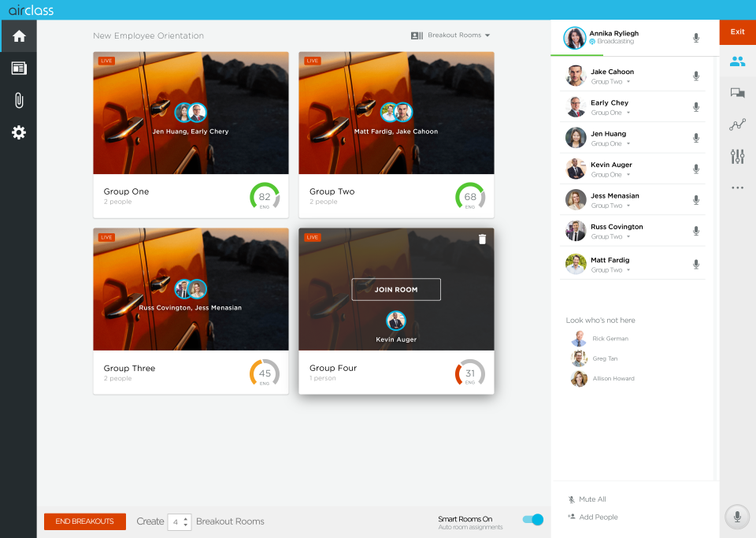Viewport: 756px width, 538px height.
Task: Open Russ Covington's Group Two dropdown
Action: [628, 237]
